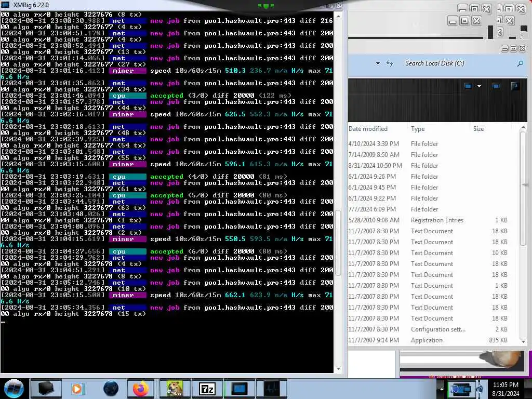The width and height of the screenshot is (532, 399).
Task: Click the miner speed line showing 626.5
Action: [x=167, y=114]
